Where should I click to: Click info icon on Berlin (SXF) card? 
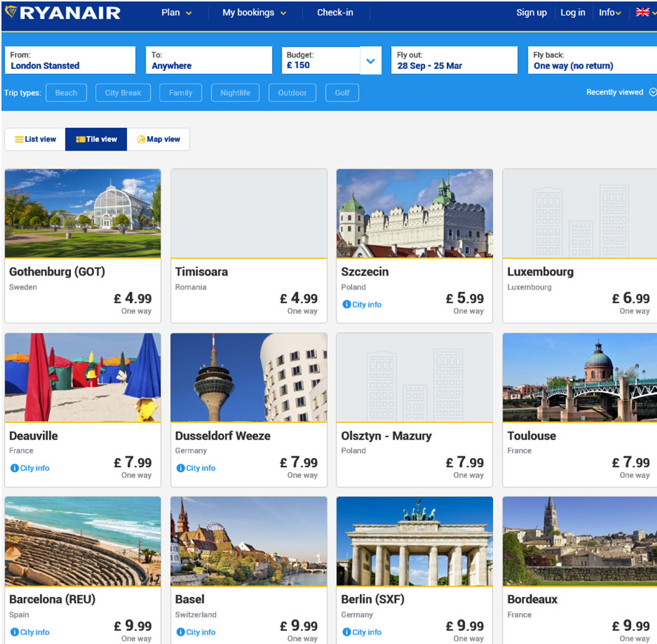[x=347, y=632]
